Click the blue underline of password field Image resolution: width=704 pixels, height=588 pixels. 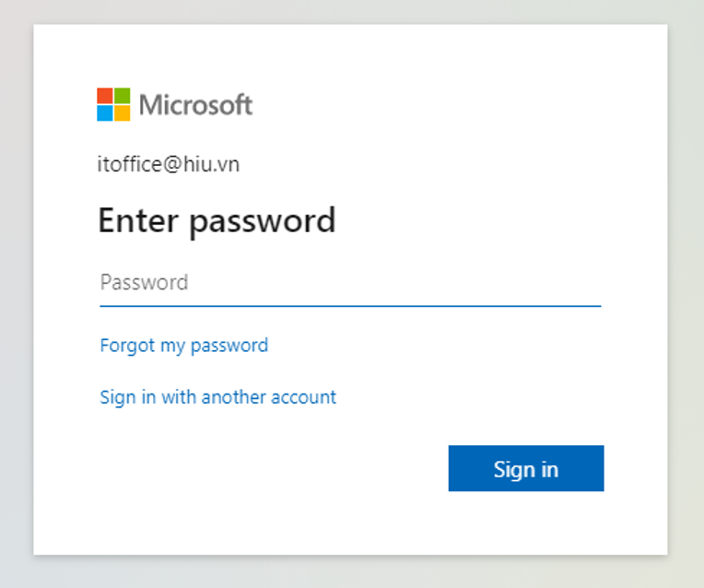click(x=350, y=306)
